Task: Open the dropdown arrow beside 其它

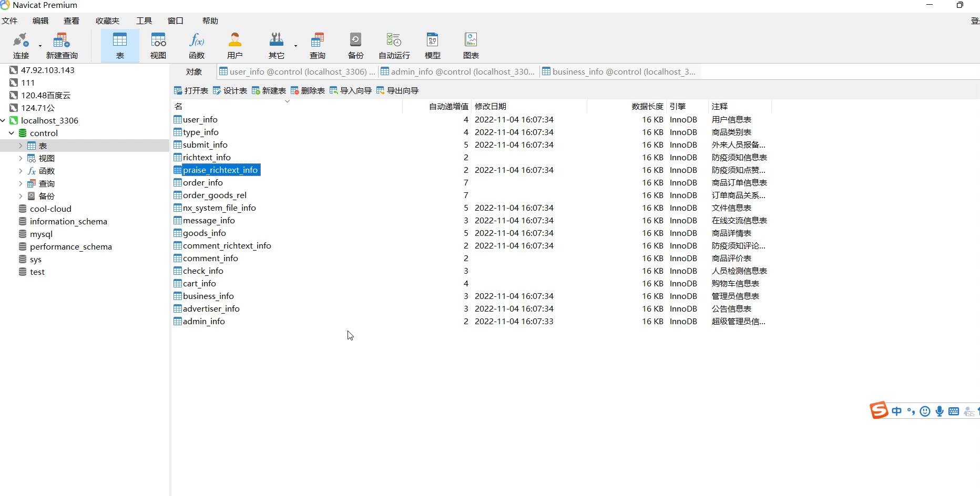Action: (x=295, y=46)
